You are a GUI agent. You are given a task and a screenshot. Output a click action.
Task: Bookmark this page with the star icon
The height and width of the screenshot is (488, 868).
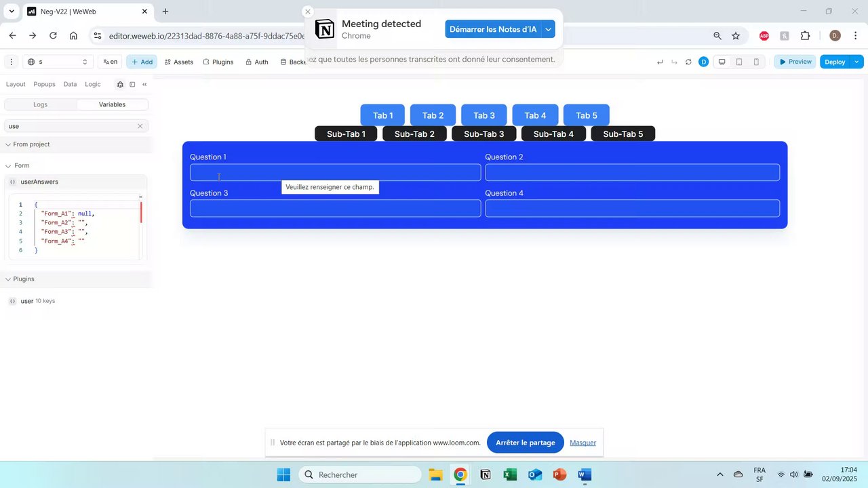pos(736,36)
